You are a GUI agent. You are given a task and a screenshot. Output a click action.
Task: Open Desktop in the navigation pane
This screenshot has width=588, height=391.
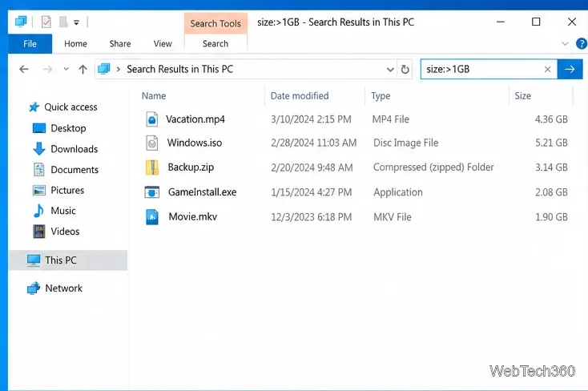(59, 128)
